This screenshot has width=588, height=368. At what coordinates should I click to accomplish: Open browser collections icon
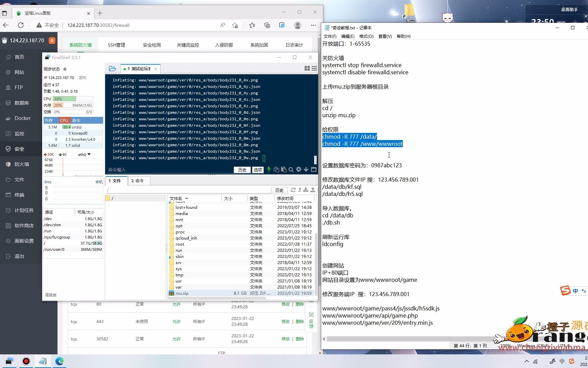coord(267,25)
